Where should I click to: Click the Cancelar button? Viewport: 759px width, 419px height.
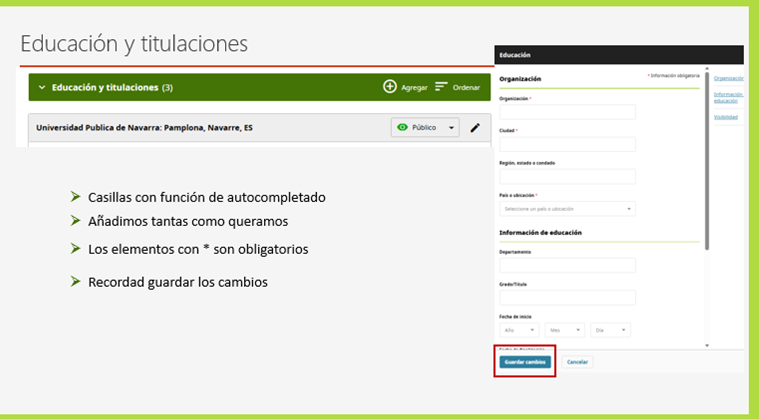(577, 362)
